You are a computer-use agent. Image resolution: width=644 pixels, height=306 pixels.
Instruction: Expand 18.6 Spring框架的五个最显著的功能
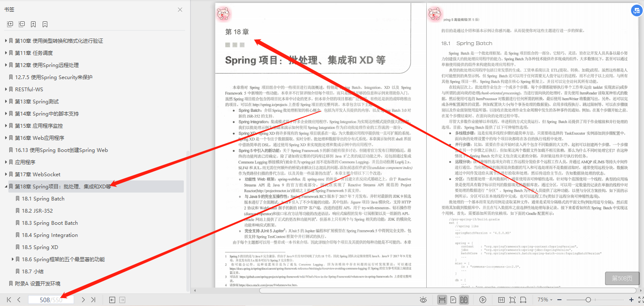(x=13, y=260)
